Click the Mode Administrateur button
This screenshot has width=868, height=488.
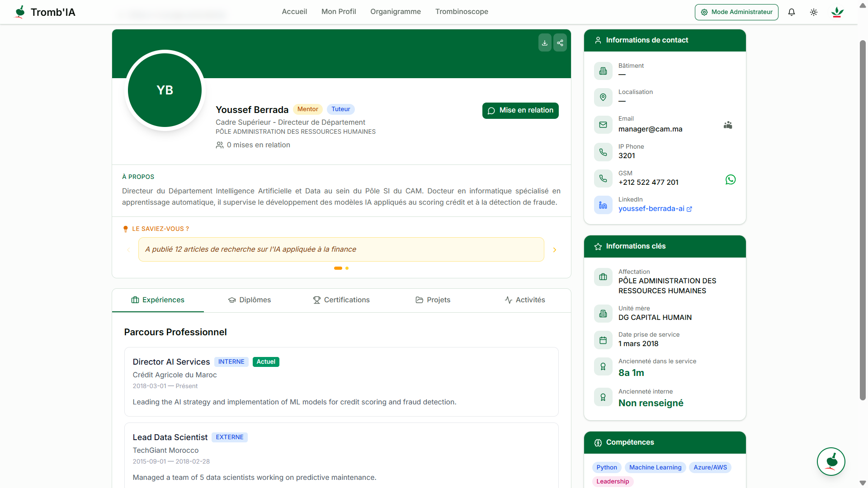(x=736, y=12)
